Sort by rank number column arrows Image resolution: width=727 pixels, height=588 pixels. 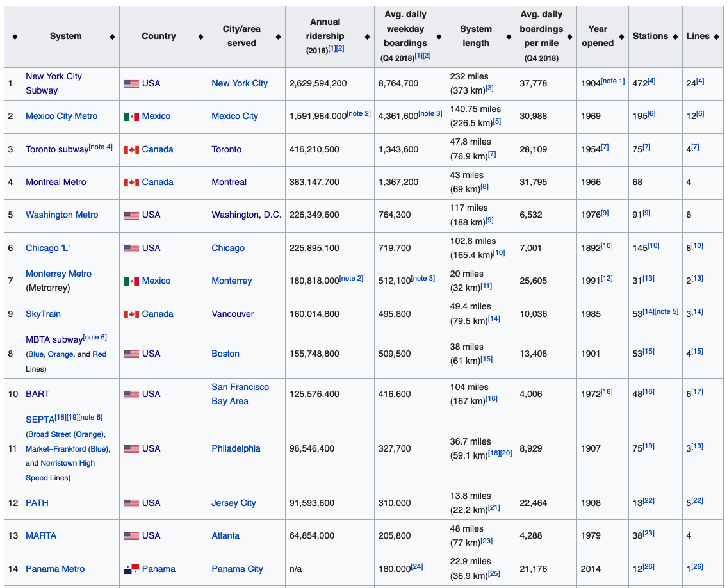pyautogui.click(x=15, y=37)
